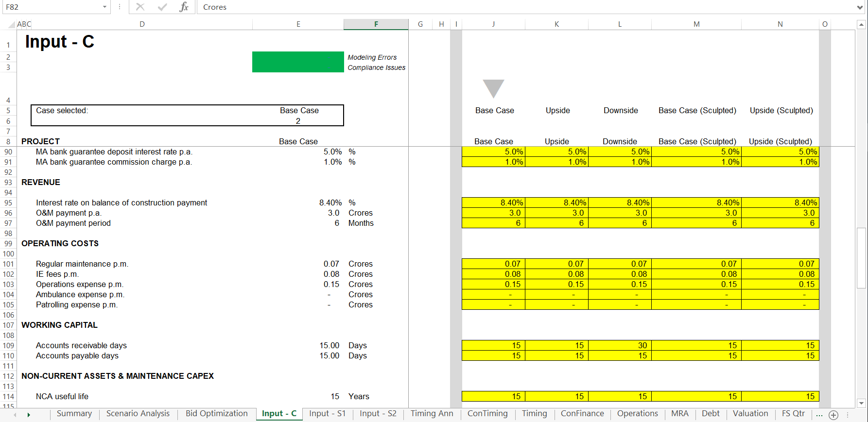Click the Name Box showing F82
Screen dimensions: 868x422
tap(51, 7)
